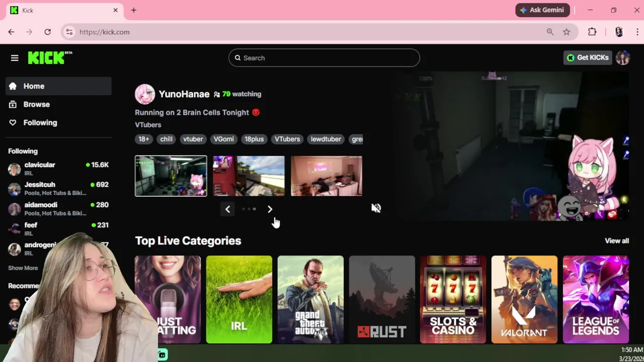Screen dimensions: 644x362
Task: Open Chrome three-dot menu
Action: 637,32
